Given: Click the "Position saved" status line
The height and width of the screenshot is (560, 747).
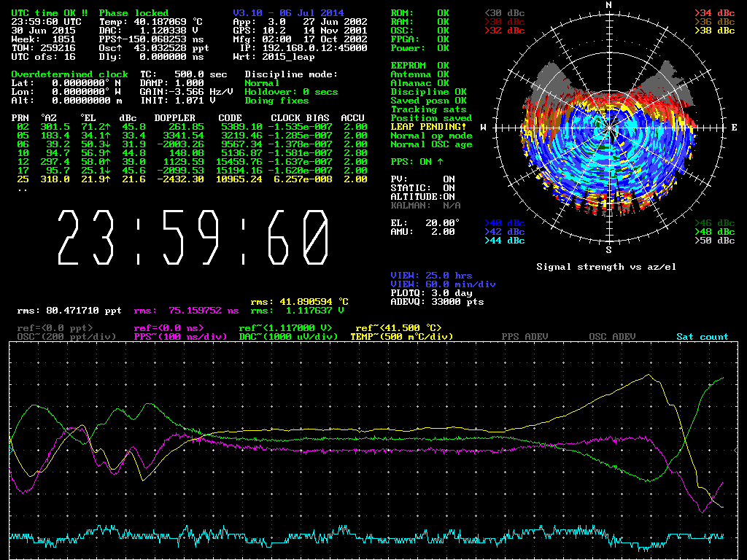Looking at the screenshot, I should click(x=432, y=117).
